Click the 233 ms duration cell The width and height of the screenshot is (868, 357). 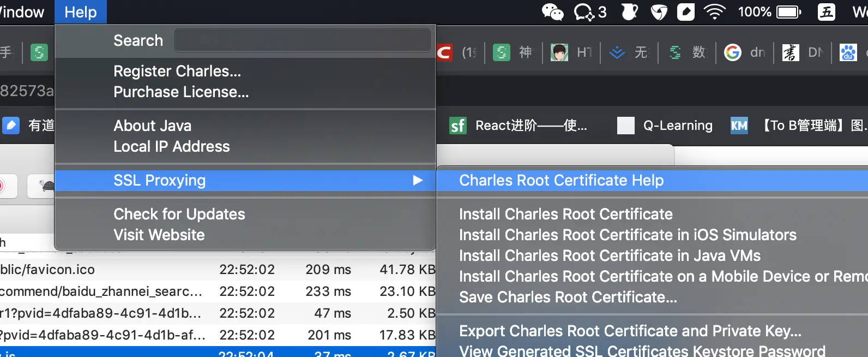[328, 291]
